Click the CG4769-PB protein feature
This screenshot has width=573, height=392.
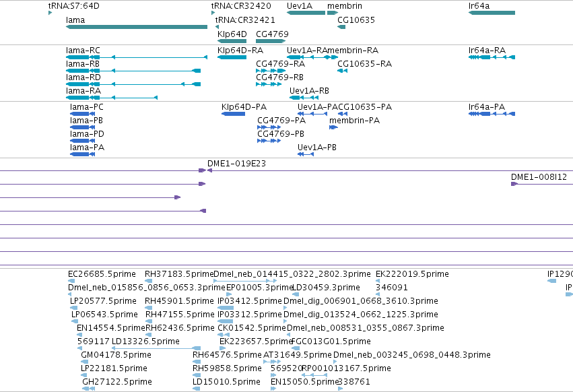tap(269, 141)
